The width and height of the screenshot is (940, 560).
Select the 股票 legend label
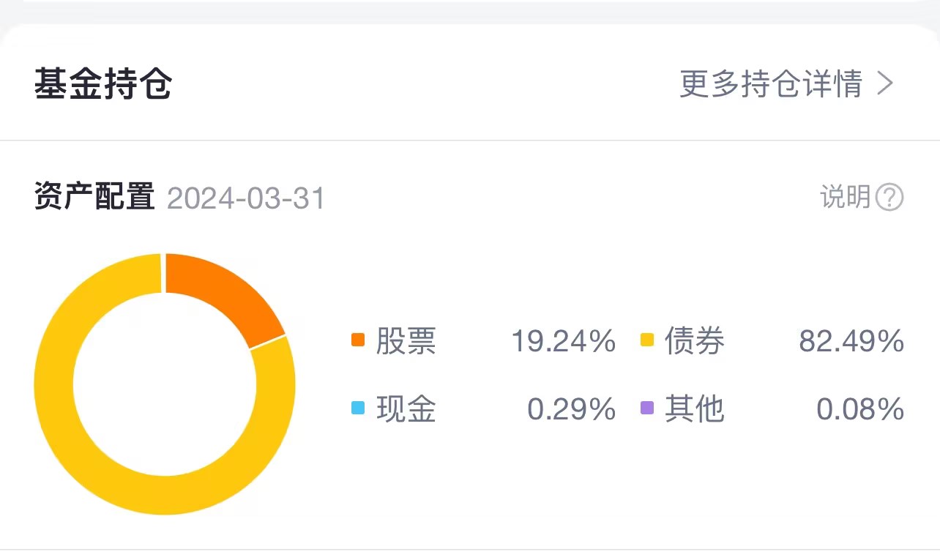(x=406, y=341)
